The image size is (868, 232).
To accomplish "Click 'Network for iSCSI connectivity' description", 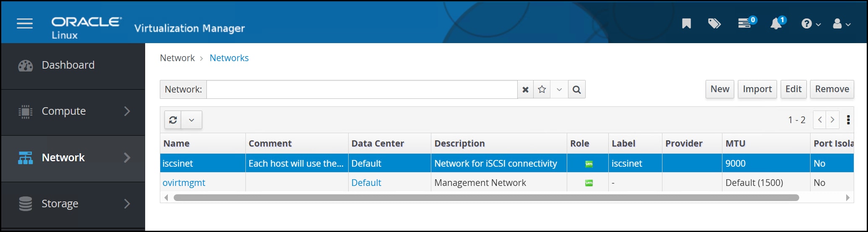I will point(495,163).
